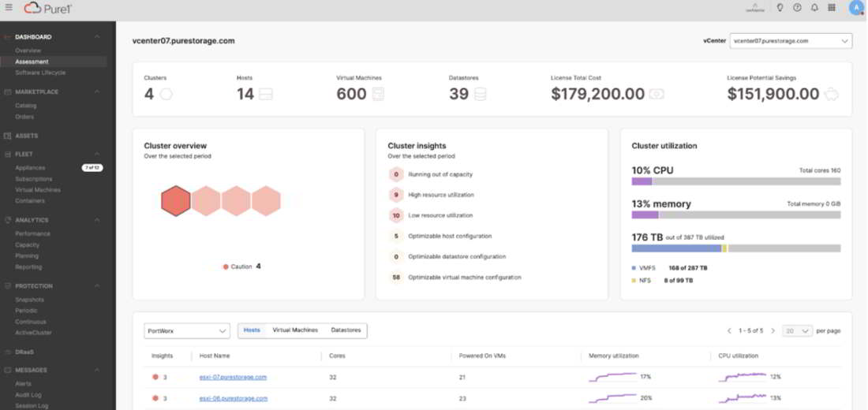Click the Optimizable virtual machine configuration 58 badge
Screen dimensions: 868x410
396,278
